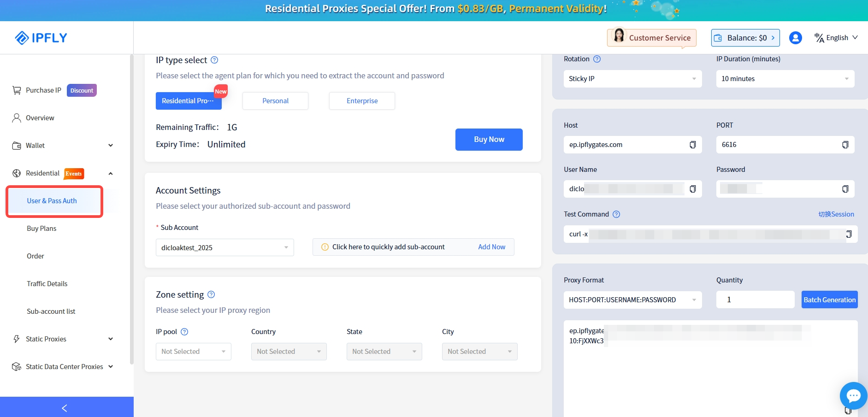Click the Balance: $0 button
Image resolution: width=868 pixels, height=417 pixels.
pyautogui.click(x=745, y=38)
